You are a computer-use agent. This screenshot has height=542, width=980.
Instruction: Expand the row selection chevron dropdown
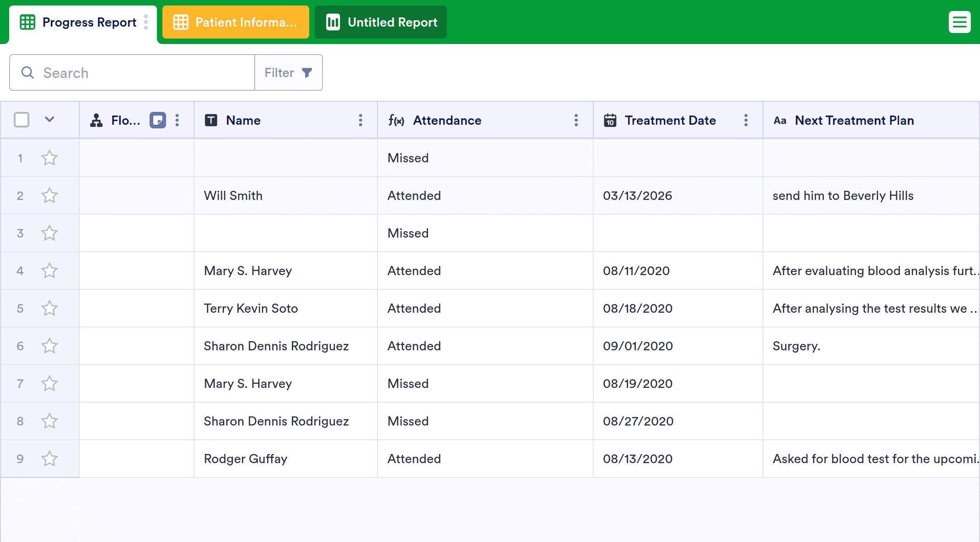[x=50, y=120]
